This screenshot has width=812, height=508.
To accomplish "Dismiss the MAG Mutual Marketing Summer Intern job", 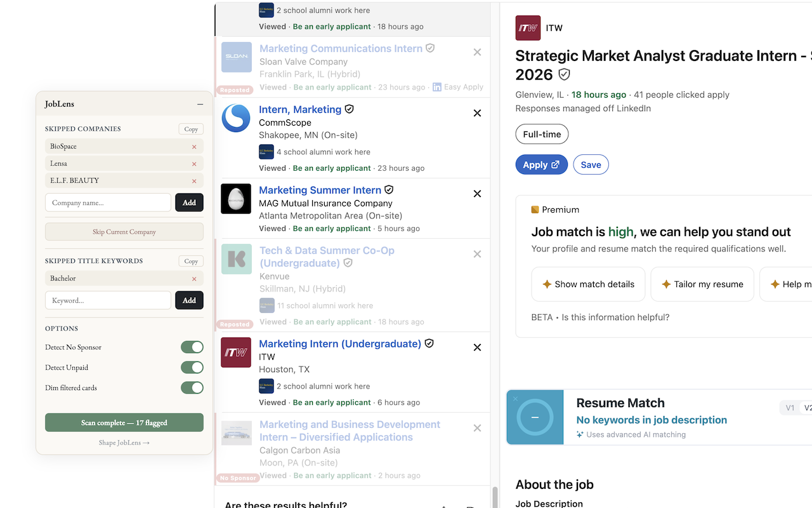I will pyautogui.click(x=477, y=194).
